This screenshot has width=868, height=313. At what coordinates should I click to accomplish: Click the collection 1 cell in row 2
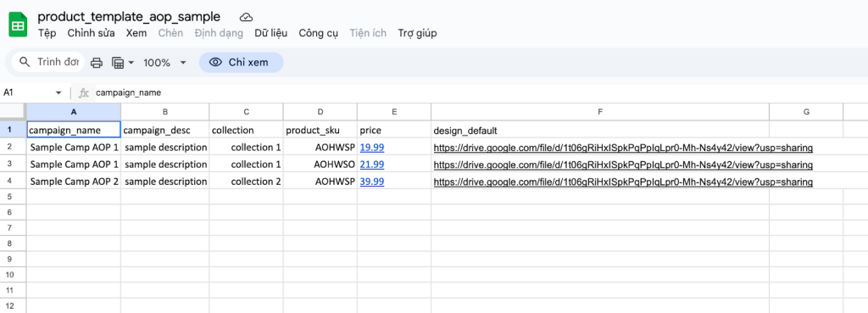tap(247, 148)
